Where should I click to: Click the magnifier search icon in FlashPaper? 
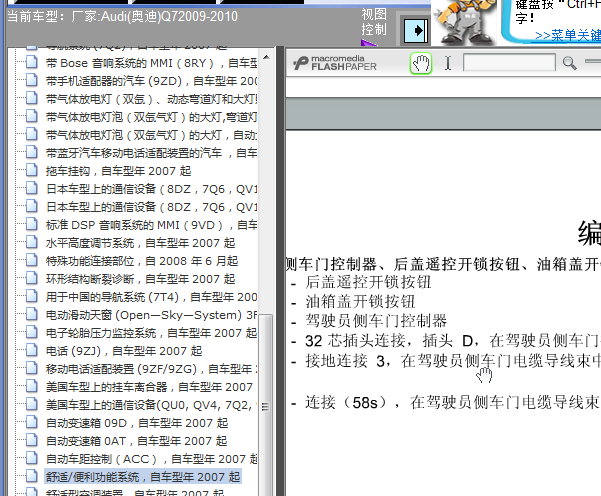click(569, 63)
